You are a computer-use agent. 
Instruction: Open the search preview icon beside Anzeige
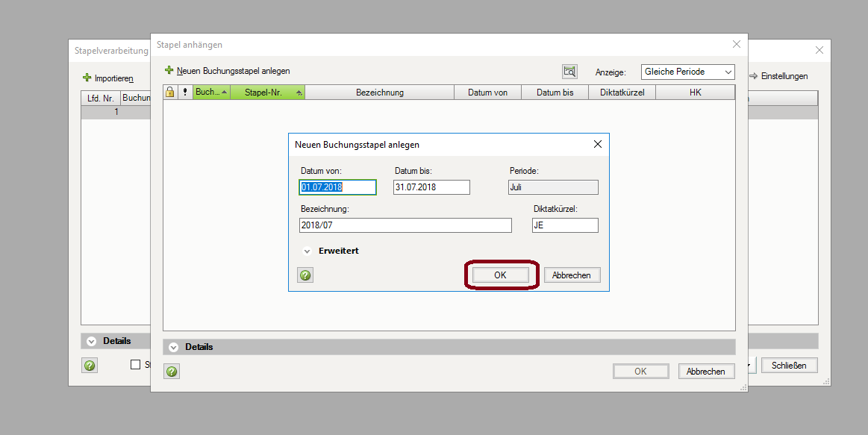(x=569, y=72)
